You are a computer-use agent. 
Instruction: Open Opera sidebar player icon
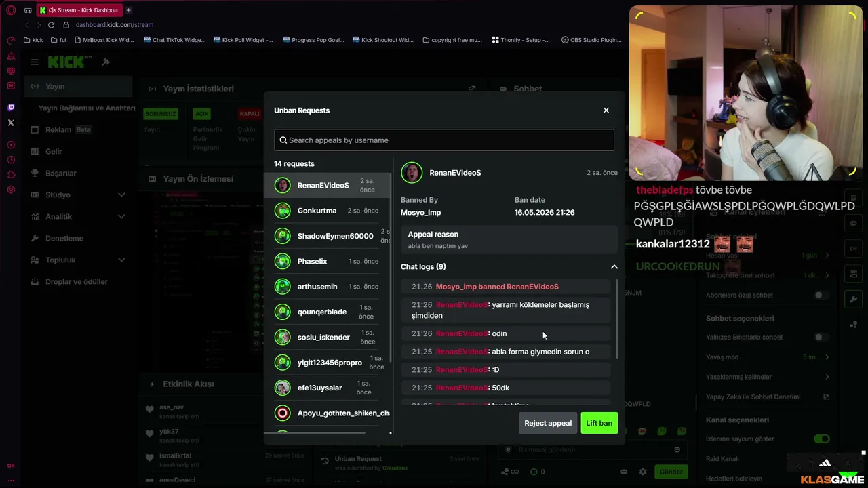(x=11, y=145)
